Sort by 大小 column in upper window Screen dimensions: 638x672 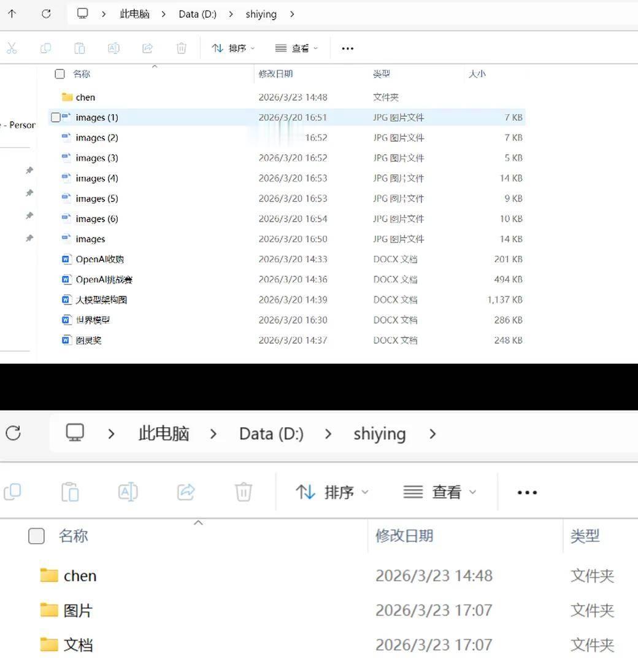[x=477, y=74]
